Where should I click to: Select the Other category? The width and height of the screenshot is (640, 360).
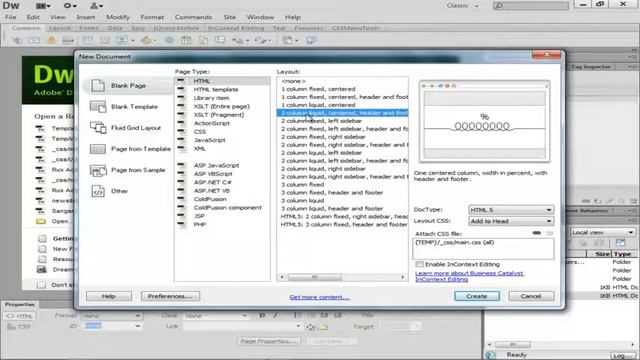[x=110, y=191]
